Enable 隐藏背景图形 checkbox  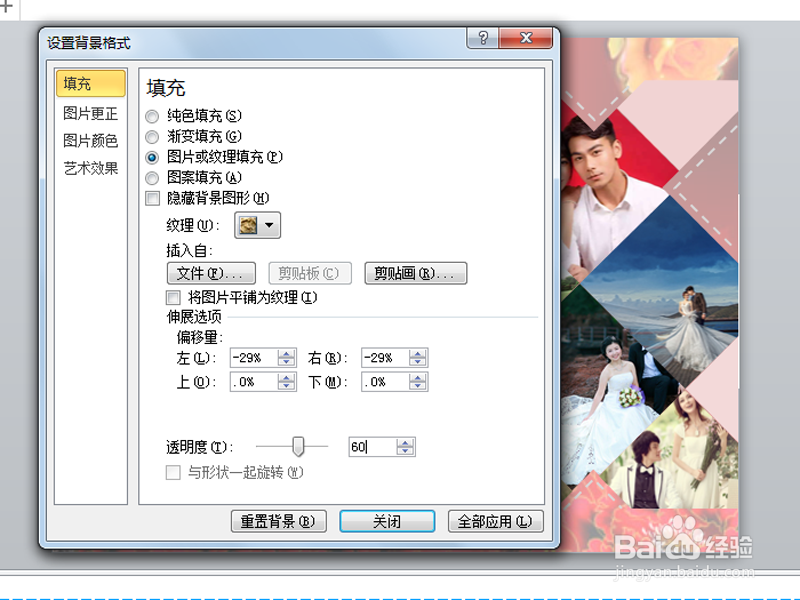click(x=153, y=198)
